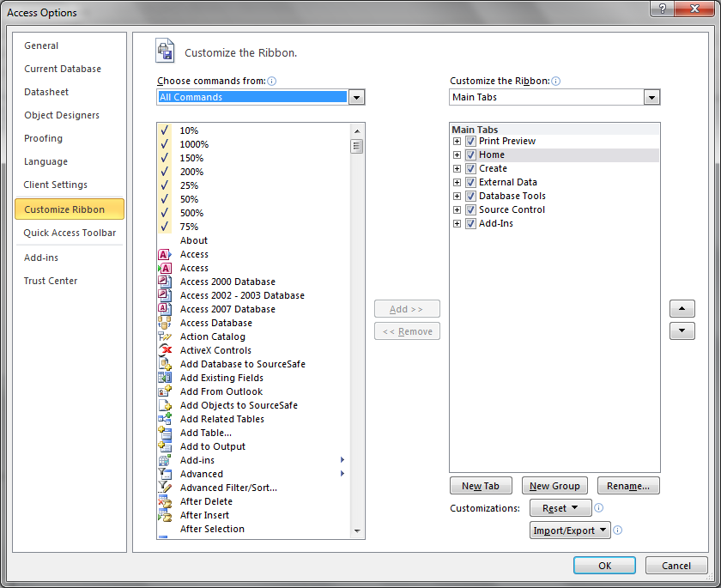Click the Add-ins command icon
The height and width of the screenshot is (588, 721).
coord(165,460)
